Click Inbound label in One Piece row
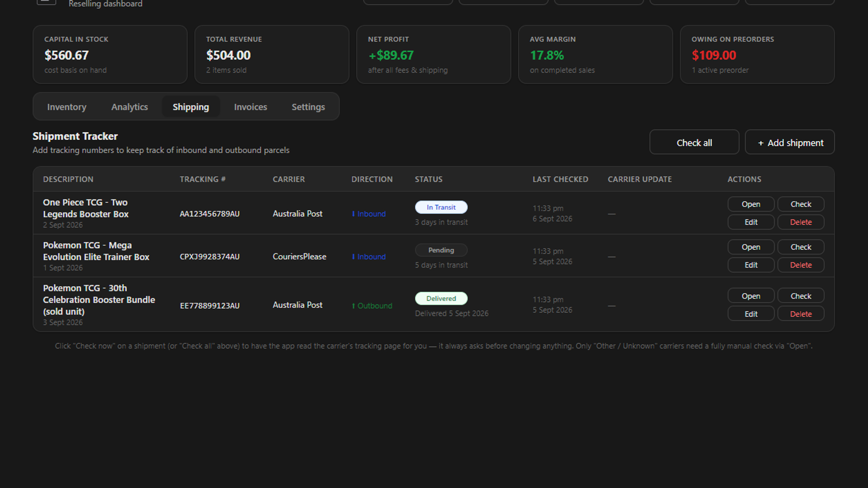This screenshot has height=488, width=868. 369,214
